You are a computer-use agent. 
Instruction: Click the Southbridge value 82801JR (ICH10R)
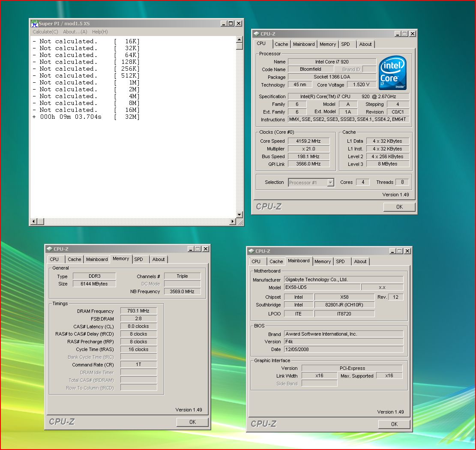344,305
